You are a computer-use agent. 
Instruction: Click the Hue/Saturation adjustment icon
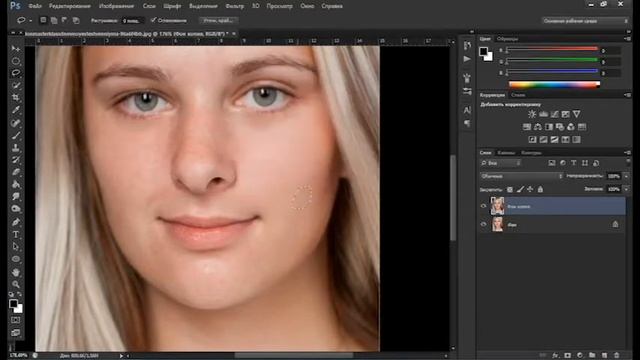pyautogui.click(x=527, y=127)
